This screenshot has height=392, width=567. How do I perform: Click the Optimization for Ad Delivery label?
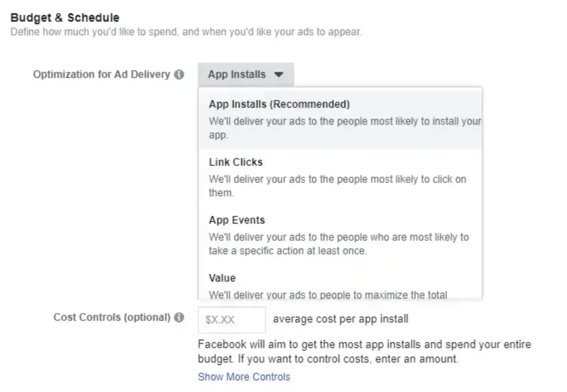pyautogui.click(x=101, y=75)
